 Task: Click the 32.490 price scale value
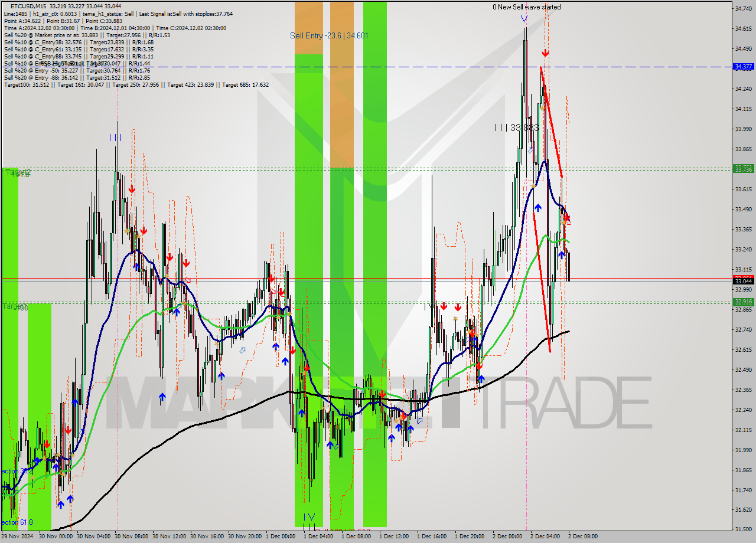(743, 369)
